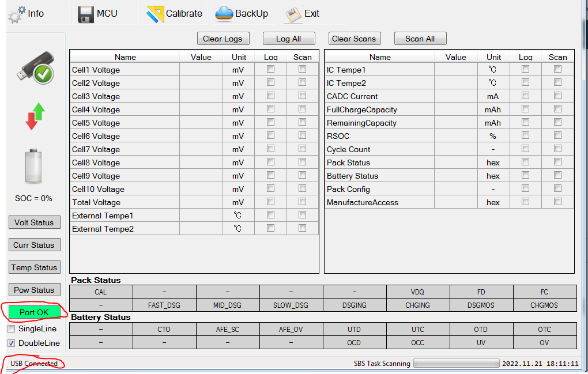Viewport: 588px width, 374px height.
Task: Click the red and green arrows icon
Action: click(35, 116)
